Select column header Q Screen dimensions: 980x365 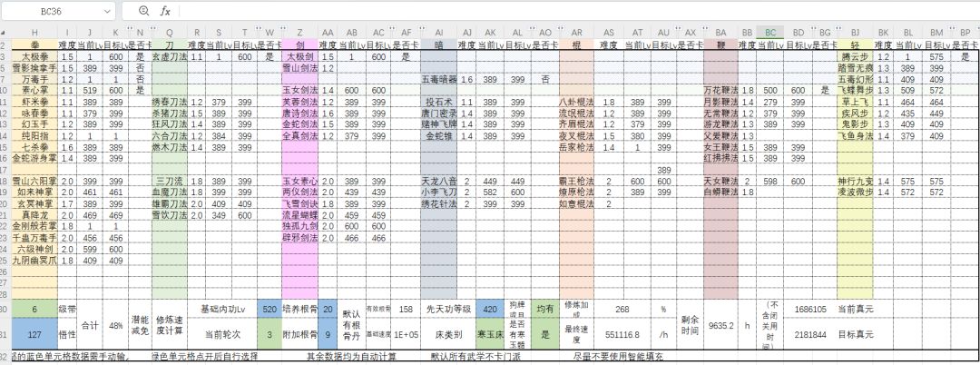click(170, 33)
